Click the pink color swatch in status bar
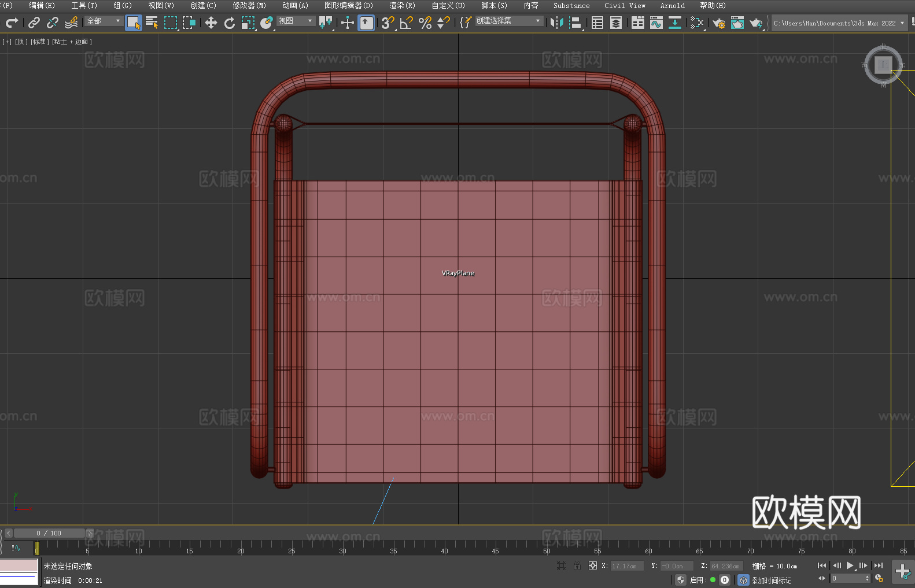The image size is (915, 588). 19,565
